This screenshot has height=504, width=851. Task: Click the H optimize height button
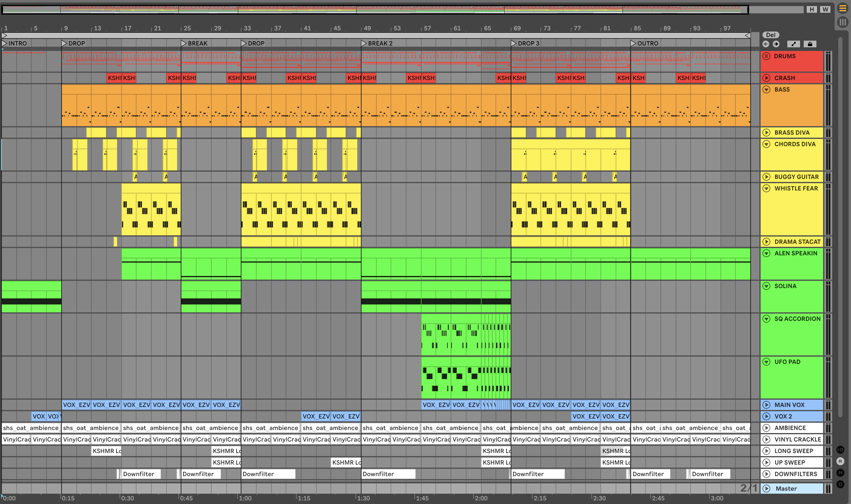point(812,9)
